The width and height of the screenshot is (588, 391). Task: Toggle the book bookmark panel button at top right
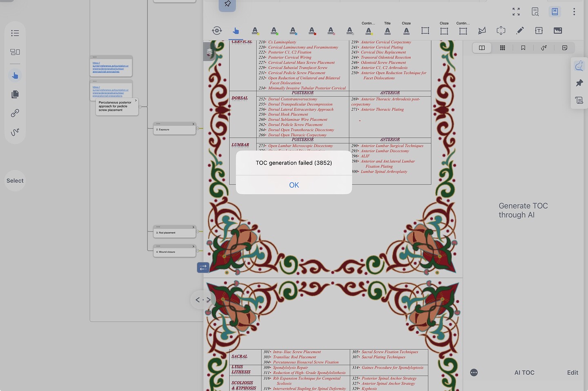click(555, 12)
